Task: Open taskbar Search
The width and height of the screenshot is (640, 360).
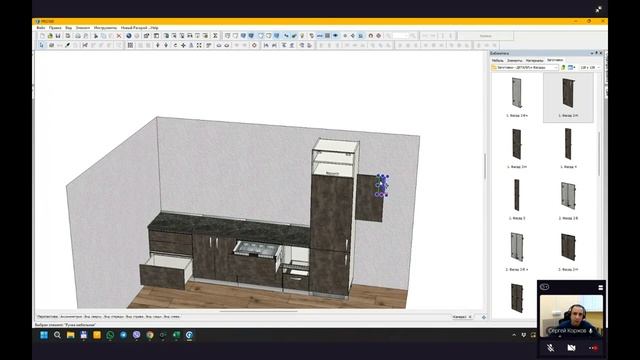Action: pos(57,335)
